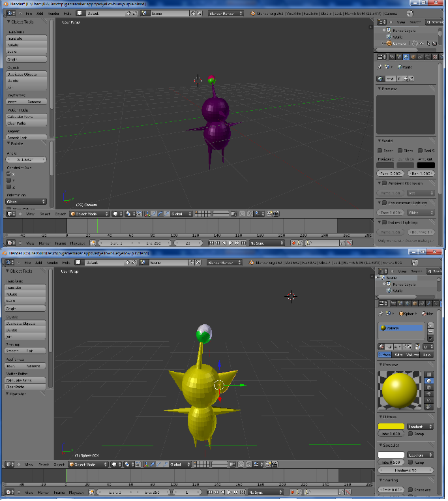Viewport: 448px width, 501px height.
Task: Open the Help menu in the top window
Action: [67, 14]
